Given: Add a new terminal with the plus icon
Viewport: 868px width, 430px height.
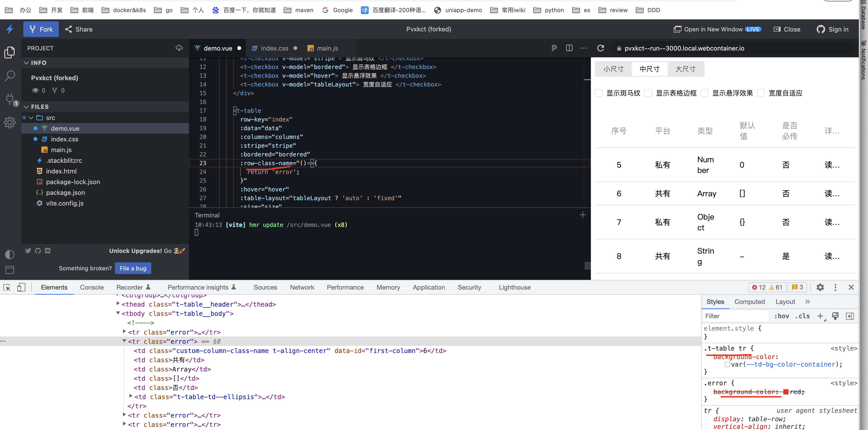Looking at the screenshot, I should [x=583, y=215].
